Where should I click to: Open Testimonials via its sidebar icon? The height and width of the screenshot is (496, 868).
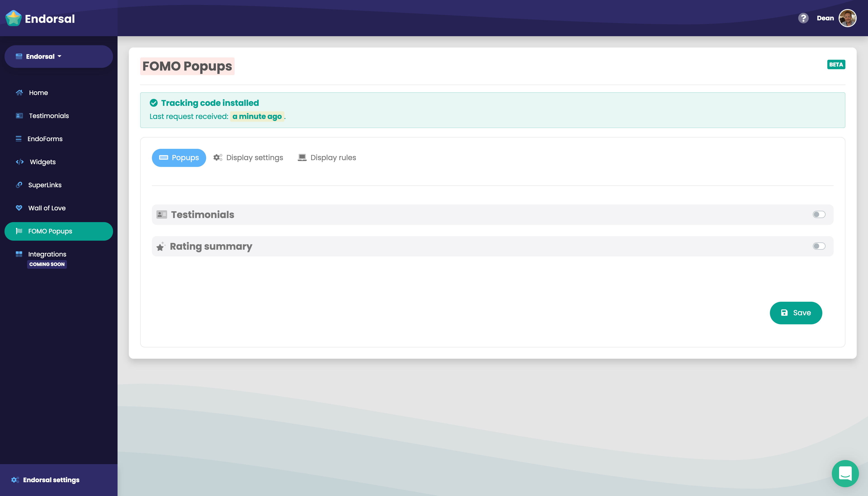point(19,116)
